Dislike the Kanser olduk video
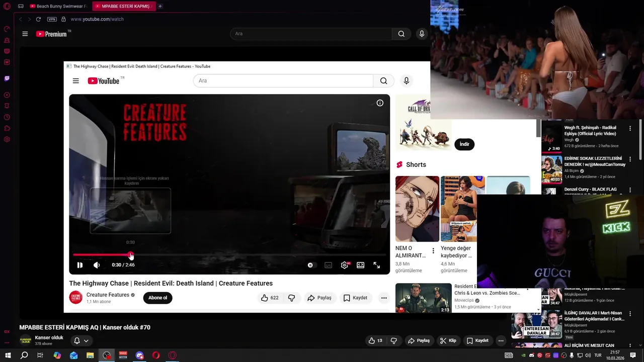The width and height of the screenshot is (644, 362). click(393, 340)
